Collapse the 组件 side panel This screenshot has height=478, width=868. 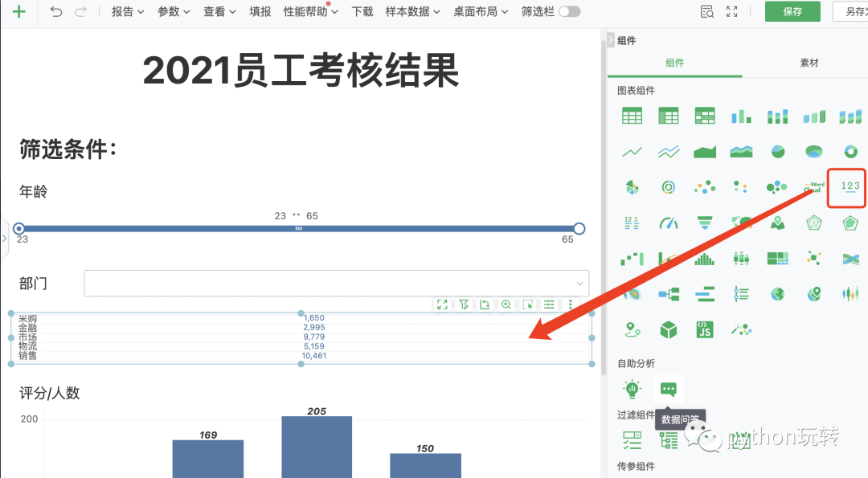point(611,40)
